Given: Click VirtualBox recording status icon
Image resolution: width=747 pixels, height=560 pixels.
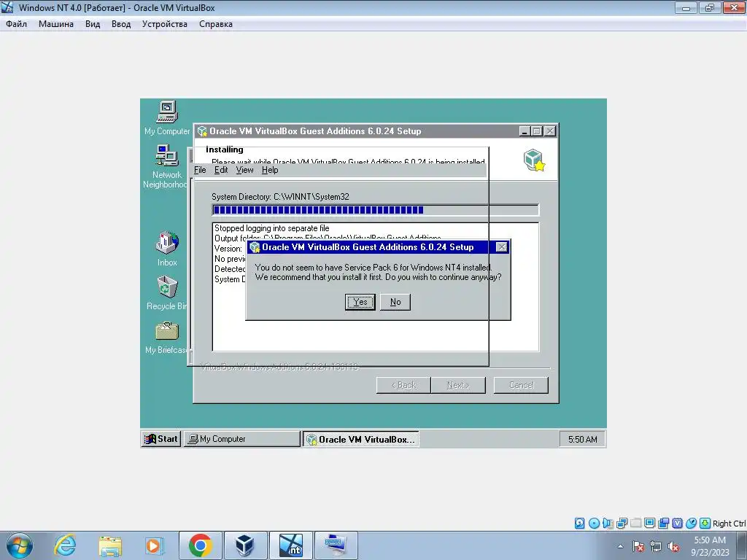Looking at the screenshot, I should [663, 524].
